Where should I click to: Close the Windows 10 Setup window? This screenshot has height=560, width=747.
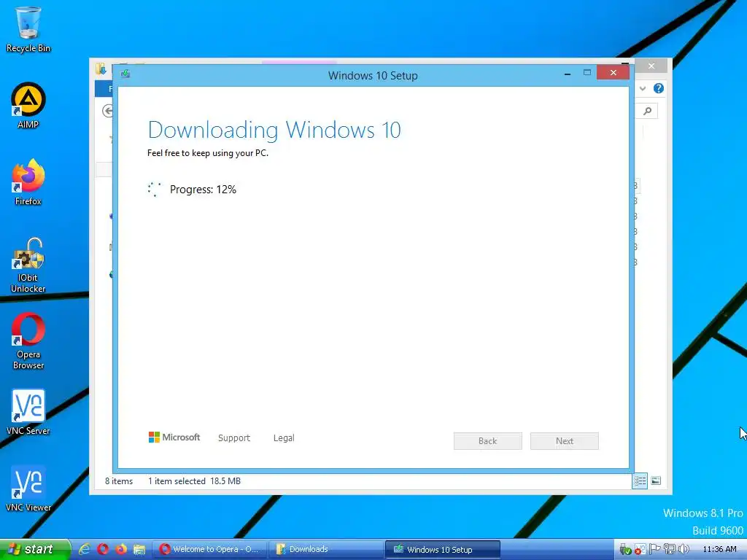point(613,72)
